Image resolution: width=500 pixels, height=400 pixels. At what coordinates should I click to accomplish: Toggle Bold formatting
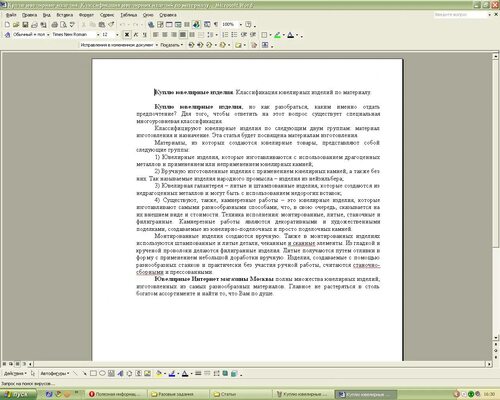tap(127, 34)
